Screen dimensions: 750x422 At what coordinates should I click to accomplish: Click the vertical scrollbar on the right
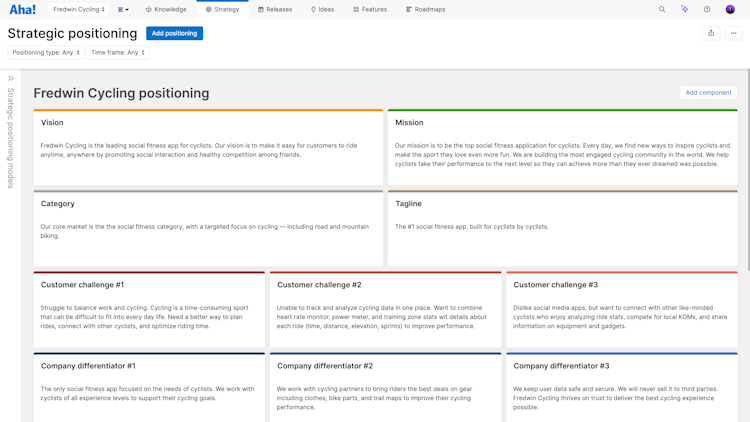tap(748, 170)
